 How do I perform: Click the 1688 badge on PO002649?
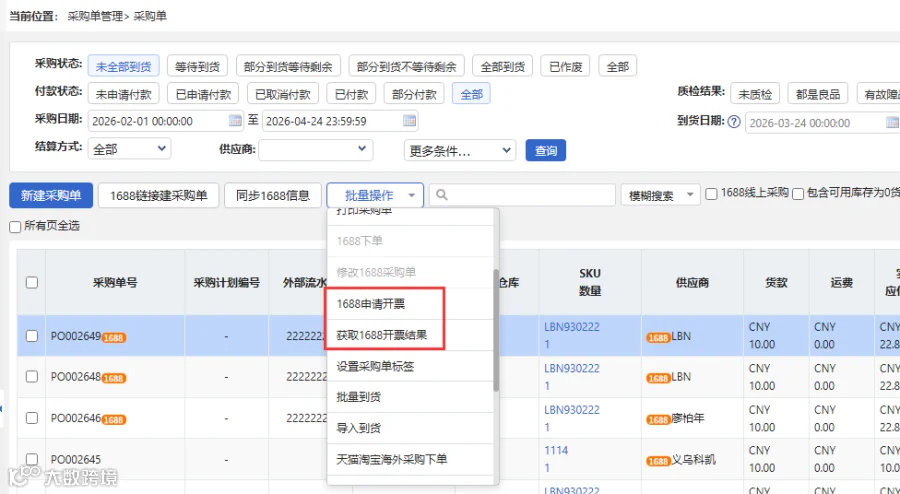tap(114, 337)
